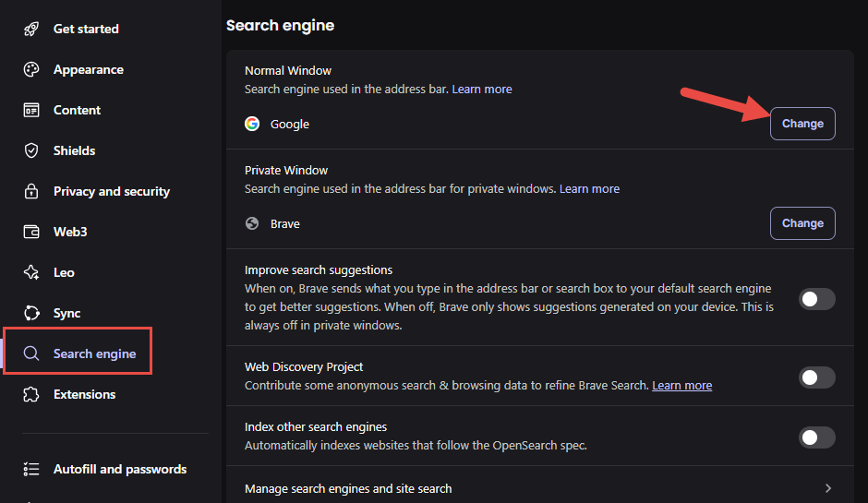This screenshot has width=868, height=503.
Task: Go to Content settings
Action: tap(77, 110)
